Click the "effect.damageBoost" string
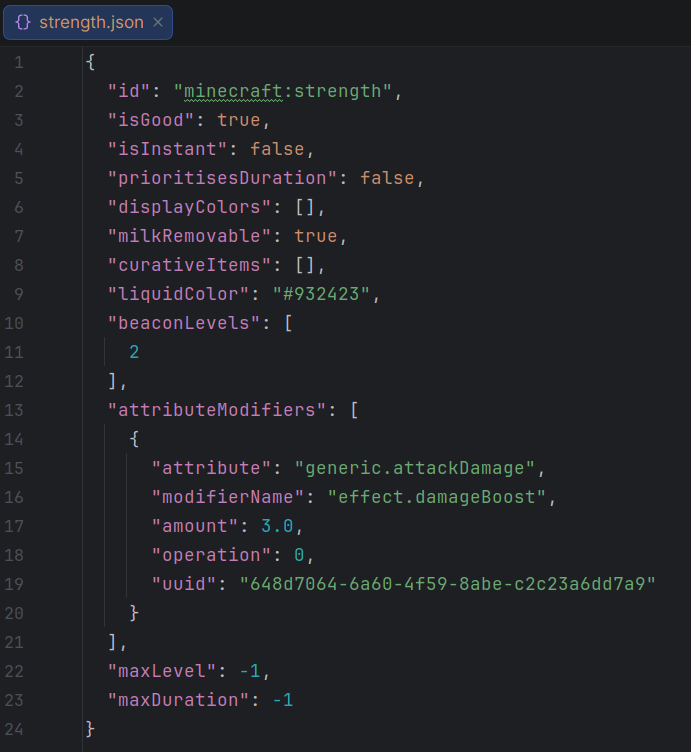Screen dimensions: 691x752 [436, 497]
